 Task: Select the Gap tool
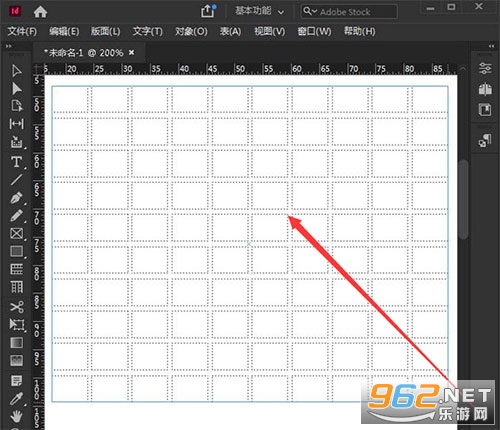16,124
